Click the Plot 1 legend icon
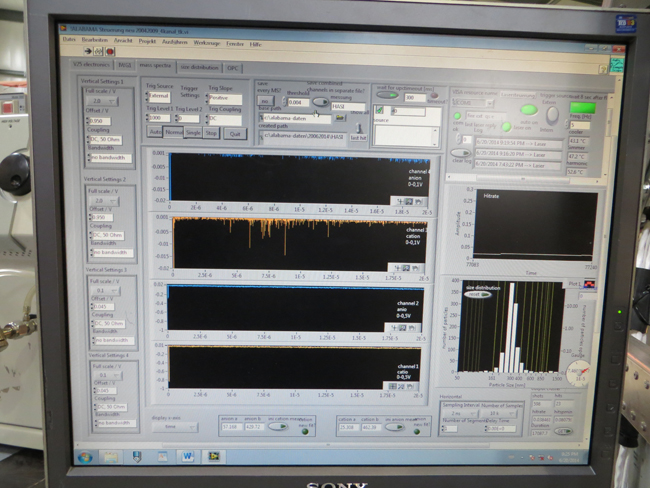This screenshot has width=650, height=488. pyautogui.click(x=589, y=284)
